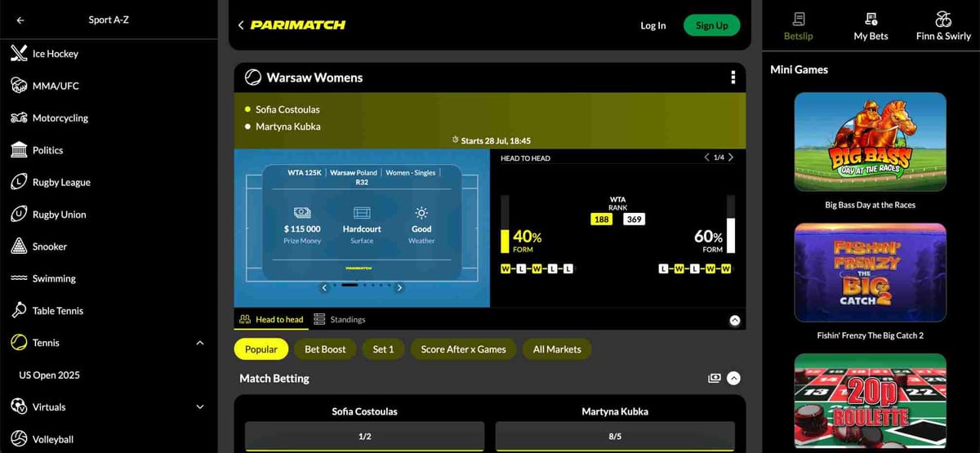Click the Swimming waves icon
This screenshot has width=980, height=453.
[19, 278]
